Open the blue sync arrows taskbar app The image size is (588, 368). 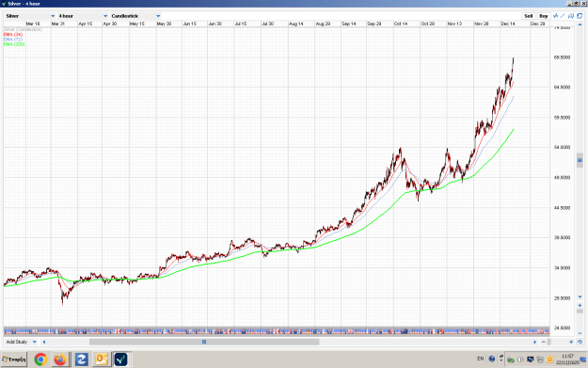pyautogui.click(x=81, y=360)
